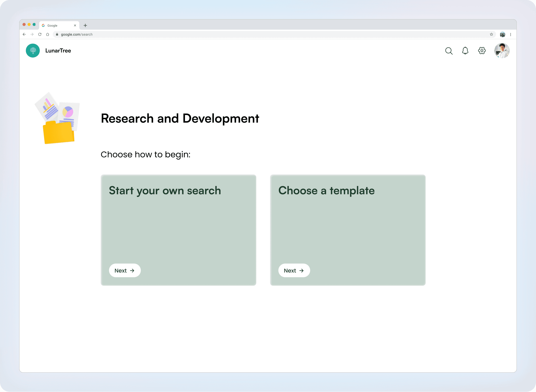This screenshot has height=392, width=536.
Task: Close the Google tab
Action: point(75,25)
